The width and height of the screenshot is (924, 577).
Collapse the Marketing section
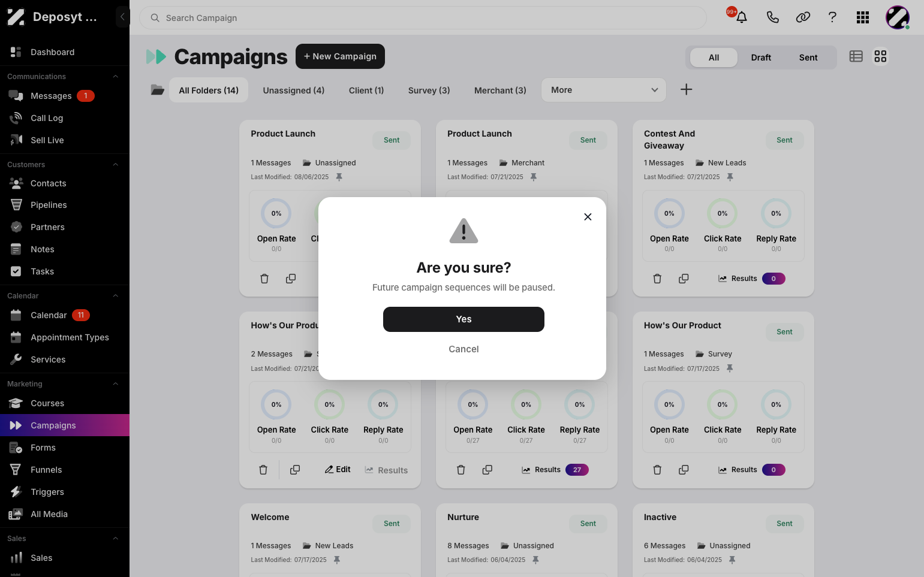coord(115,384)
